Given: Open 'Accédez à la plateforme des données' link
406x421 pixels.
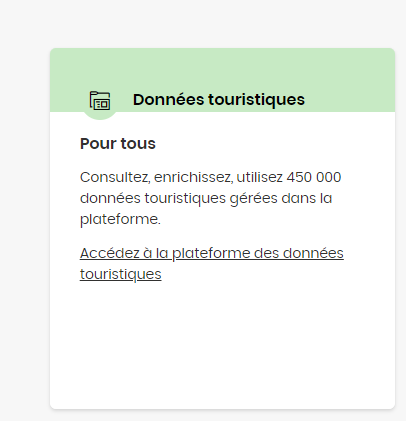Looking at the screenshot, I should coord(212,263).
